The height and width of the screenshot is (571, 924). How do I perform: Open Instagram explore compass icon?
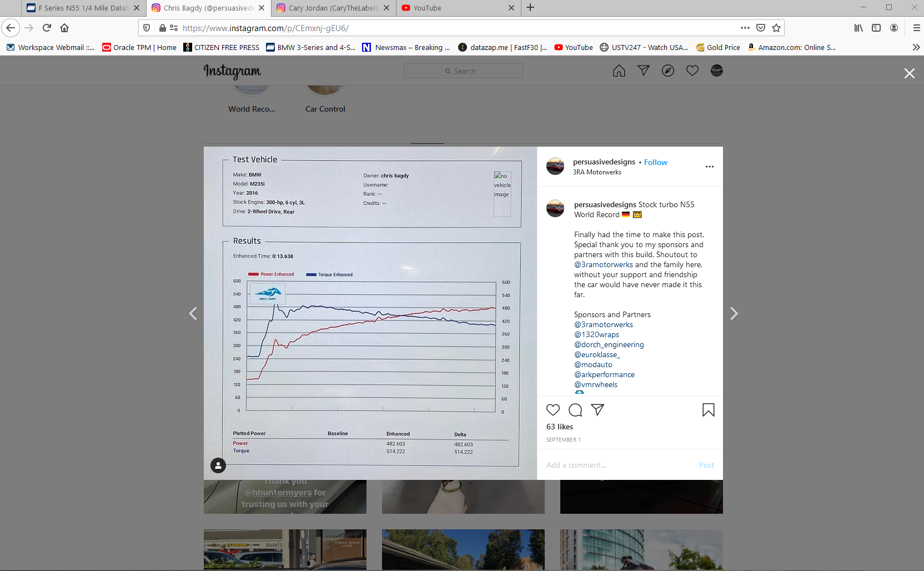click(668, 71)
